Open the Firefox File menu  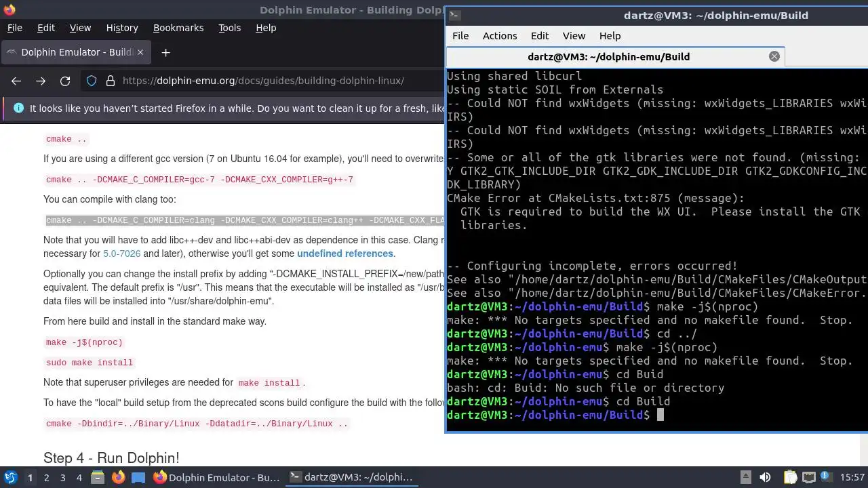coord(14,28)
